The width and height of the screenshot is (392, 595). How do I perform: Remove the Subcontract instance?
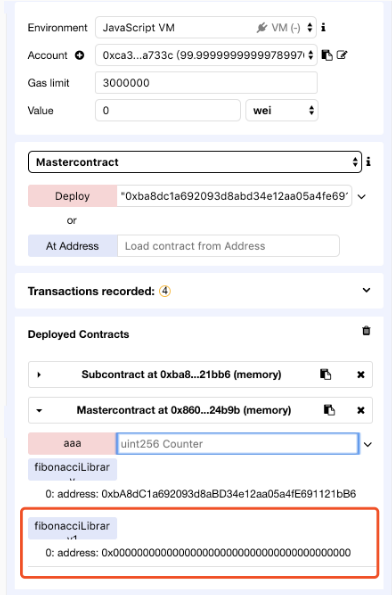361,375
